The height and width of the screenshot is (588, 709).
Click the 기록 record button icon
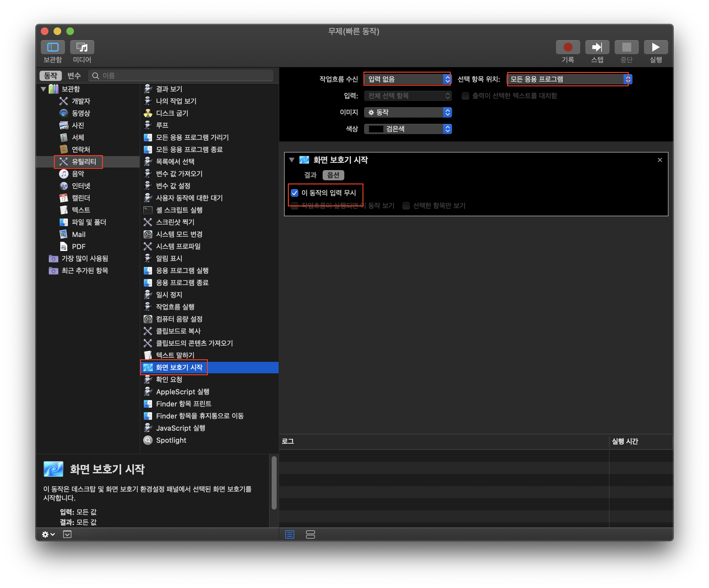(x=567, y=47)
